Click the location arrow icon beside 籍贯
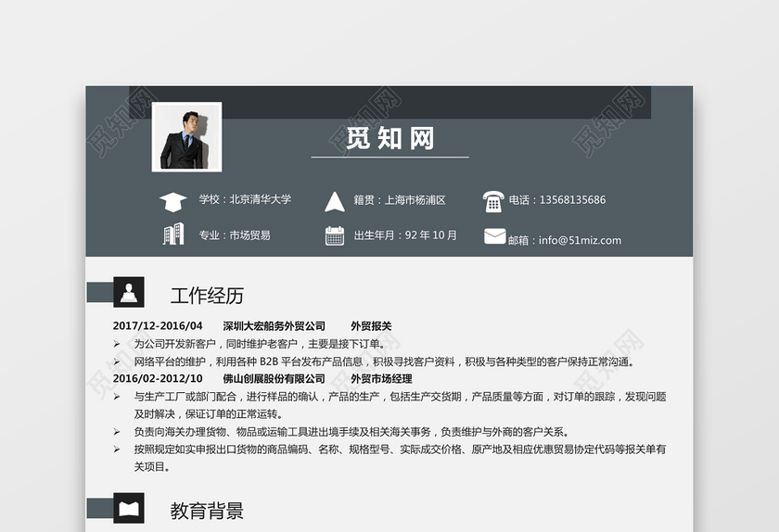This screenshot has height=532, width=779. pyautogui.click(x=335, y=202)
